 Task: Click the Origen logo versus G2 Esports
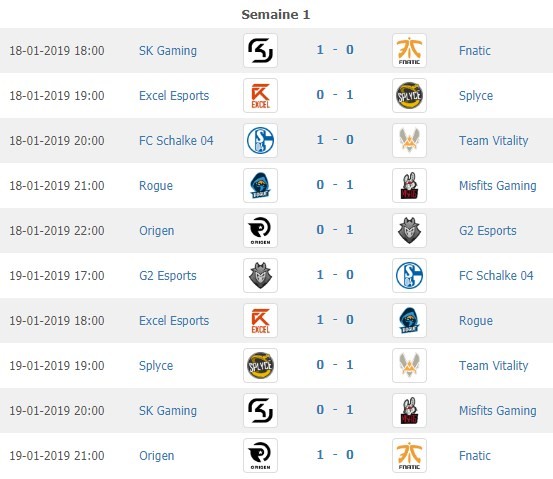(260, 230)
